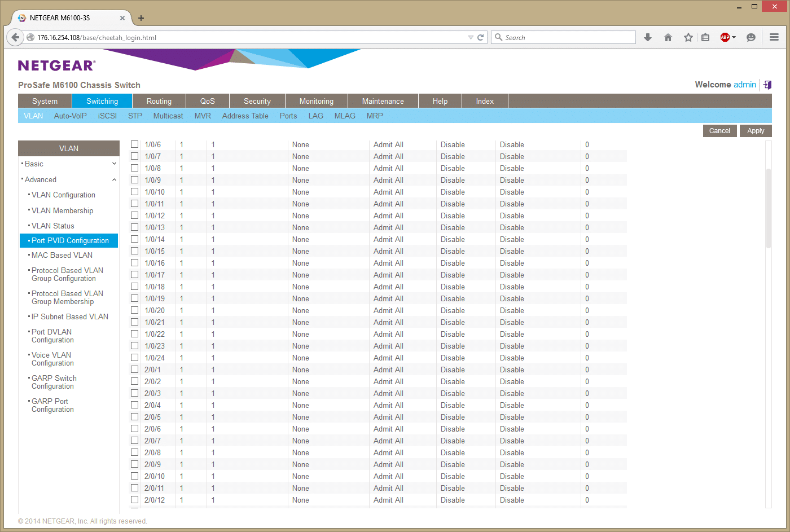This screenshot has width=790, height=532.
Task: Click the Adblock Plus ABP icon
Action: 725,37
